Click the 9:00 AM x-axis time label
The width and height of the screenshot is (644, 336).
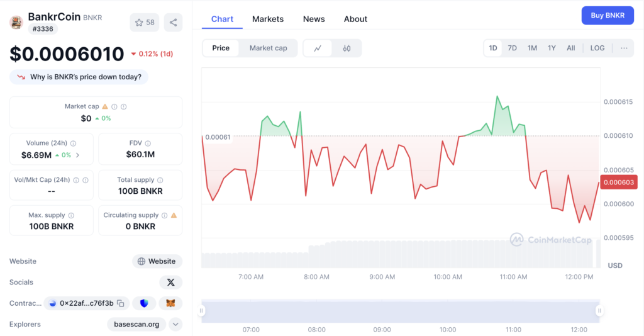pos(382,277)
